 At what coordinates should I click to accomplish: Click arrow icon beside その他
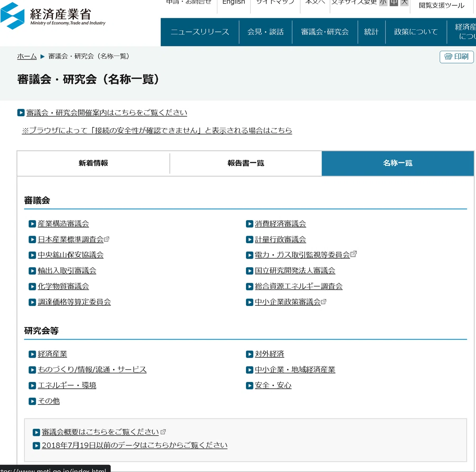point(32,401)
